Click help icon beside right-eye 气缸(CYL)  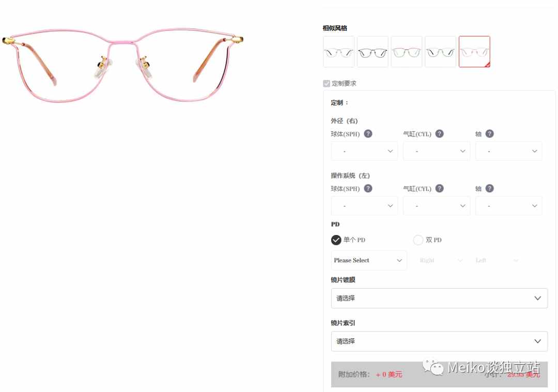coord(440,134)
